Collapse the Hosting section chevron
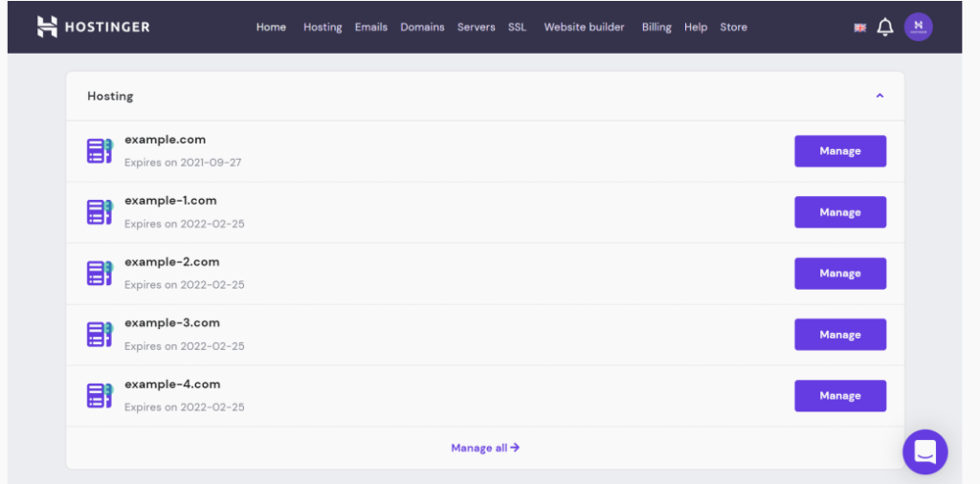Screen dimensions: 980x484 click(880, 96)
